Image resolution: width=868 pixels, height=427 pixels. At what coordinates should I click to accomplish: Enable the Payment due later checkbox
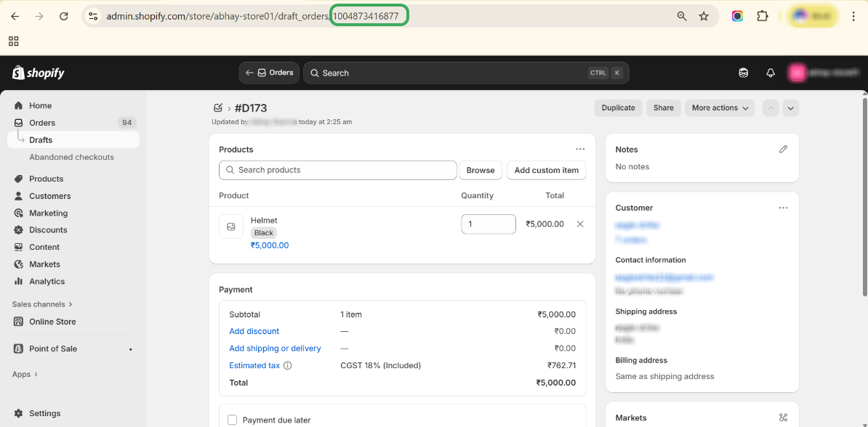(x=233, y=420)
